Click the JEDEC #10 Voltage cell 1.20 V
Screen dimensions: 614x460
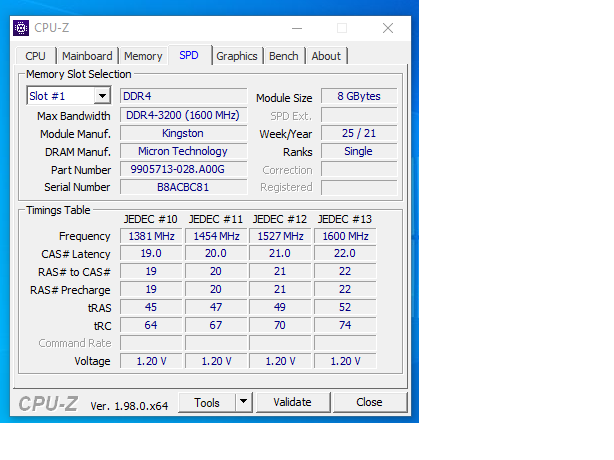pyautogui.click(x=151, y=361)
